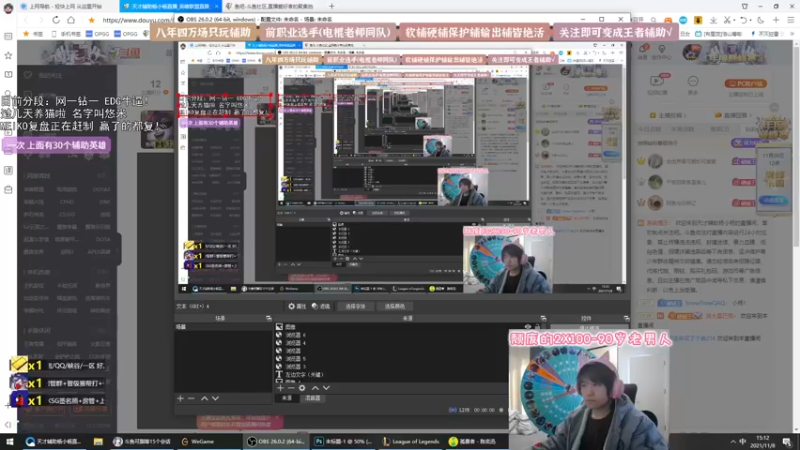The width and height of the screenshot is (800, 450).
Task: Open browser profile avatar top-left
Action: click(8, 8)
